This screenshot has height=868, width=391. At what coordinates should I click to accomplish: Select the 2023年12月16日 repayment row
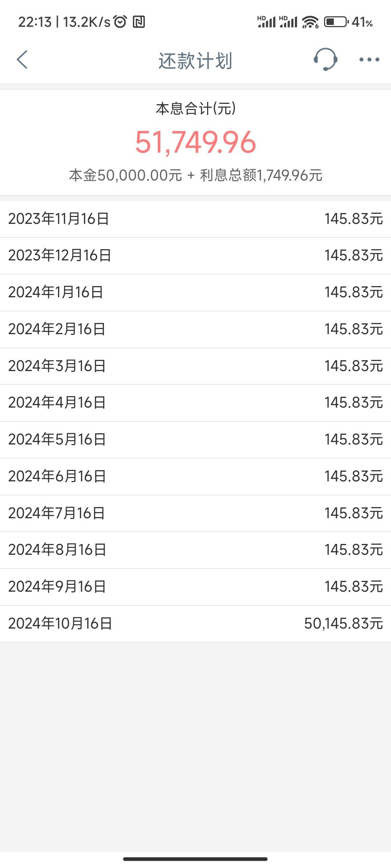point(195,256)
